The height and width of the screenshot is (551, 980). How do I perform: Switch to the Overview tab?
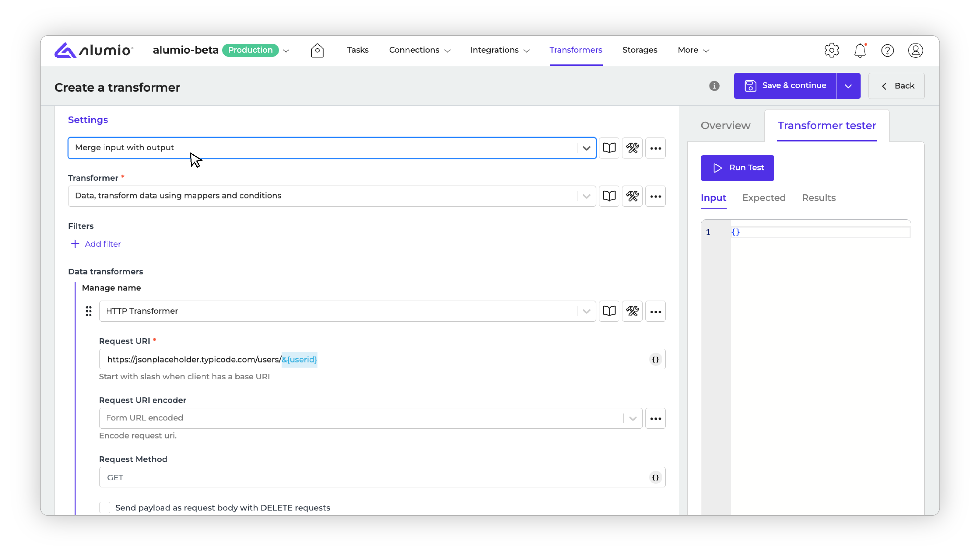point(725,126)
